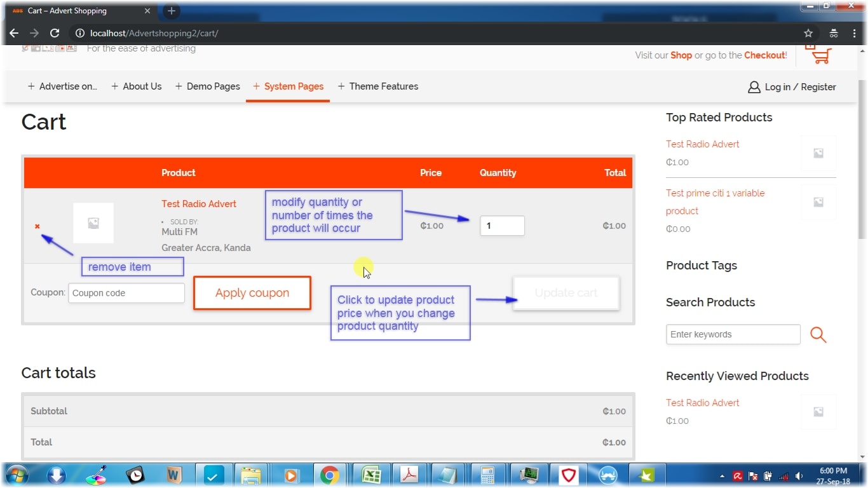The height and width of the screenshot is (488, 868).
Task: Open the Checkout! link
Action: pyautogui.click(x=764, y=55)
